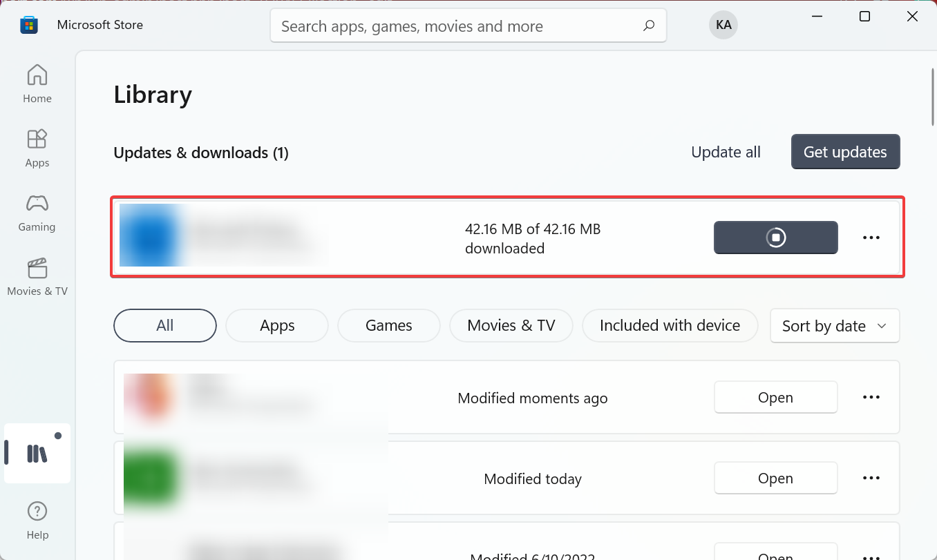Select the Apps icon in the sidebar
The image size is (937, 560).
(x=37, y=146)
